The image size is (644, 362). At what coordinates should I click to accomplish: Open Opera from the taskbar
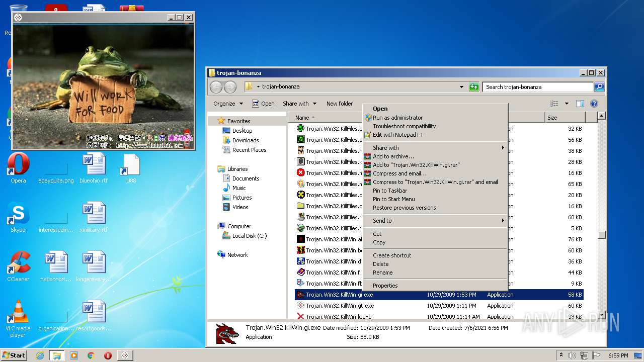coord(108,355)
